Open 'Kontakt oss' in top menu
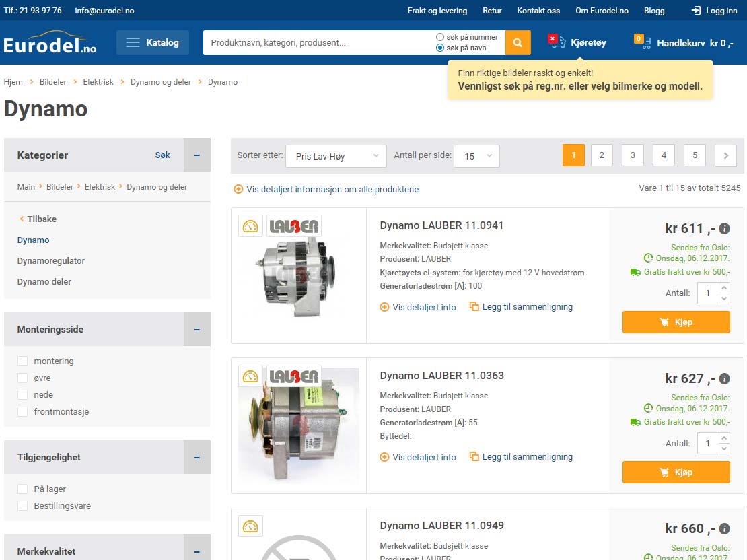Screen dimensions: 747x560 point(538,11)
